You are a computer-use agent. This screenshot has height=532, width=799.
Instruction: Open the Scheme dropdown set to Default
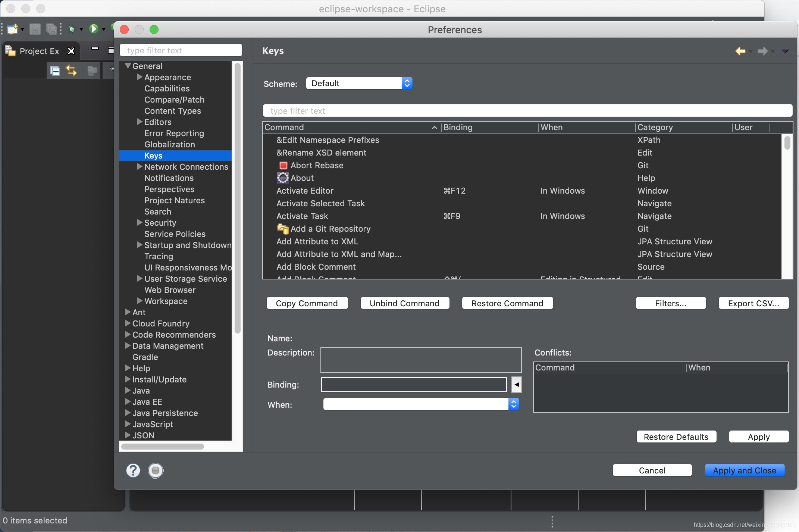[x=359, y=83]
